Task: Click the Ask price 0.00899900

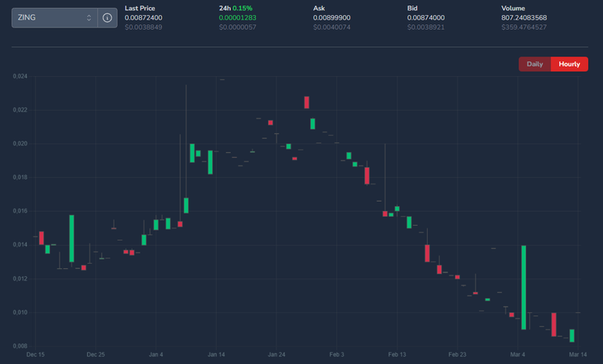Action: coord(331,18)
